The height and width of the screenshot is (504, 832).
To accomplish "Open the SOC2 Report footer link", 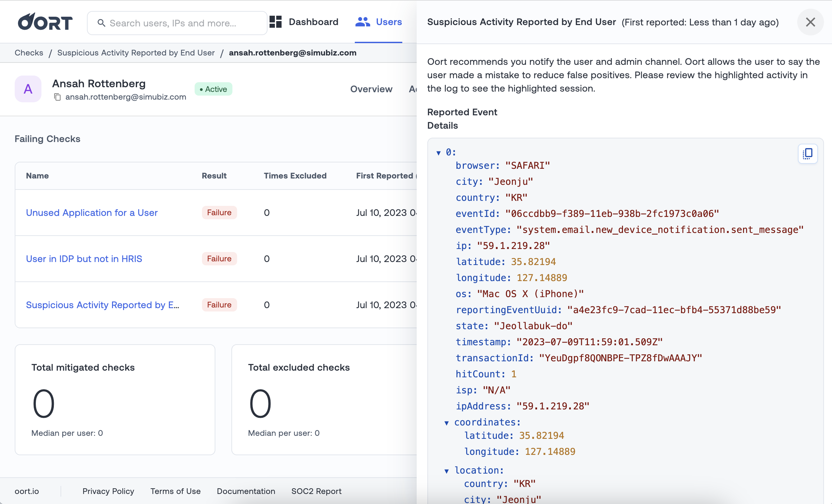I will (316, 491).
